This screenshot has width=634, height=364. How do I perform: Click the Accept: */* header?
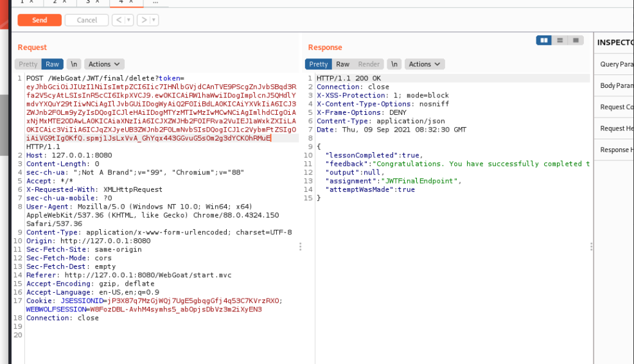[x=49, y=181]
